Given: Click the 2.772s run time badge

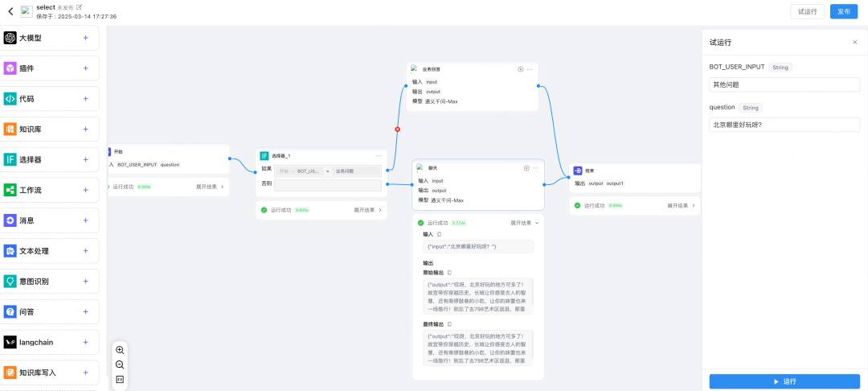Looking at the screenshot, I should (x=460, y=223).
